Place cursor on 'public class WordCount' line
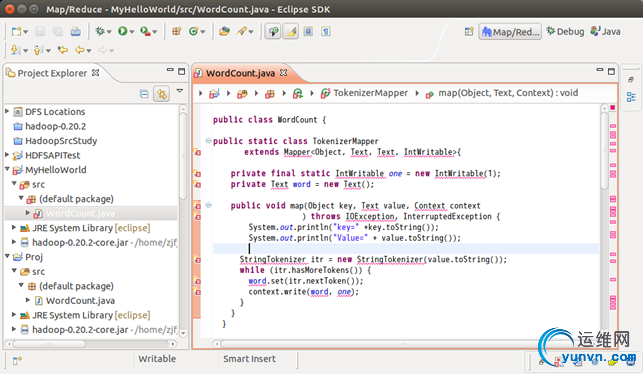 point(269,120)
